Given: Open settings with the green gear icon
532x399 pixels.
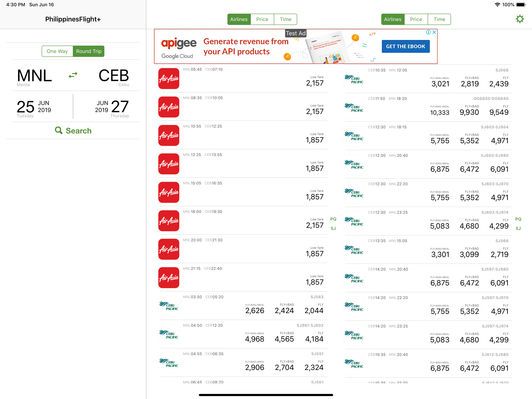Looking at the screenshot, I should [x=520, y=19].
